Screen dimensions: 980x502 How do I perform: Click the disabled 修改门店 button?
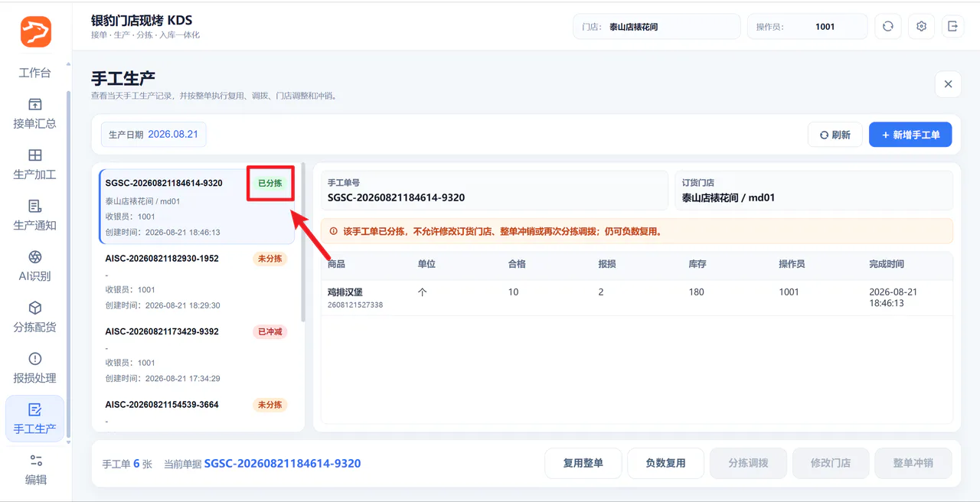(831, 463)
